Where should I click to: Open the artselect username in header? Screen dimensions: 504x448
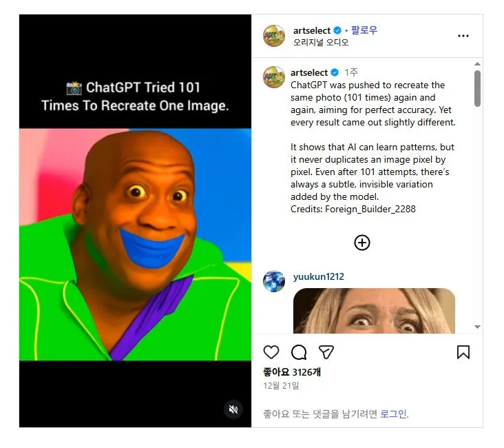pyautogui.click(x=311, y=30)
